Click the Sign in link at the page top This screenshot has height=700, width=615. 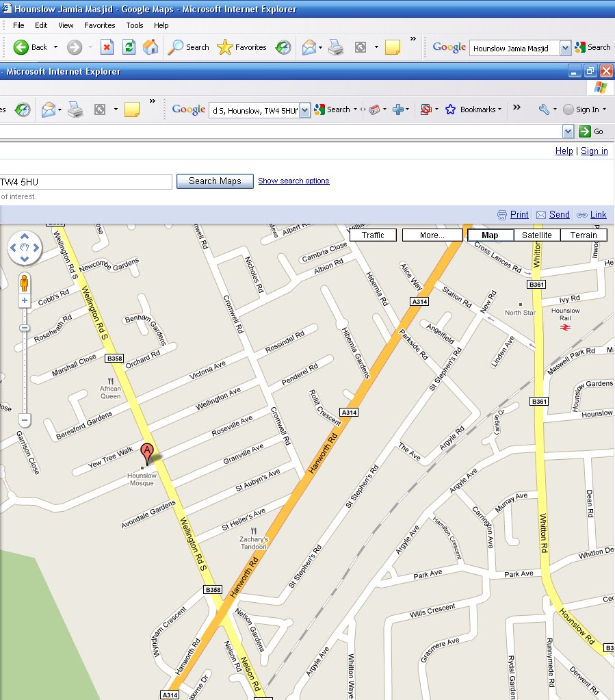pyautogui.click(x=594, y=151)
